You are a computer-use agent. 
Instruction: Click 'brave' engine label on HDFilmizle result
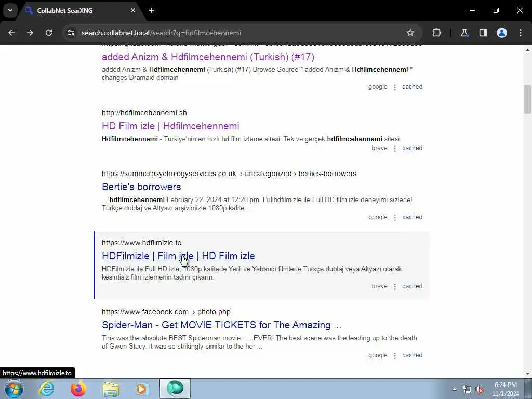(379, 286)
